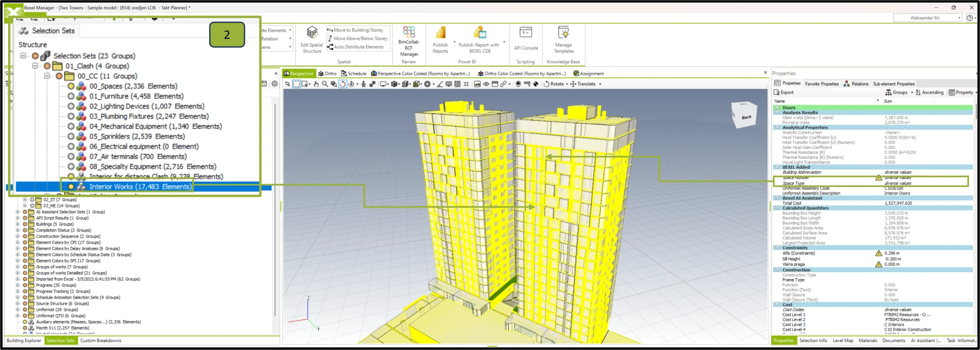This screenshot has width=980, height=350.
Task: Click the Translate tool in viewport toolbar
Action: (583, 84)
